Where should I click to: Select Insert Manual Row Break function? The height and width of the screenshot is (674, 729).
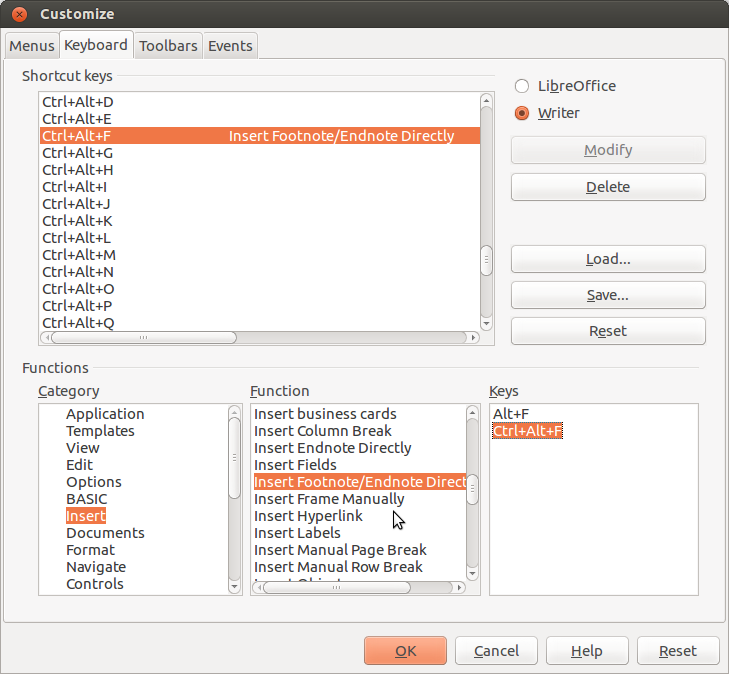338,567
